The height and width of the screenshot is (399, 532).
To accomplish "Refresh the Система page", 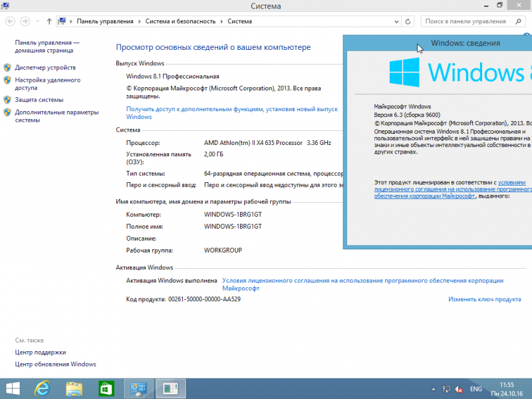I will click(x=408, y=21).
